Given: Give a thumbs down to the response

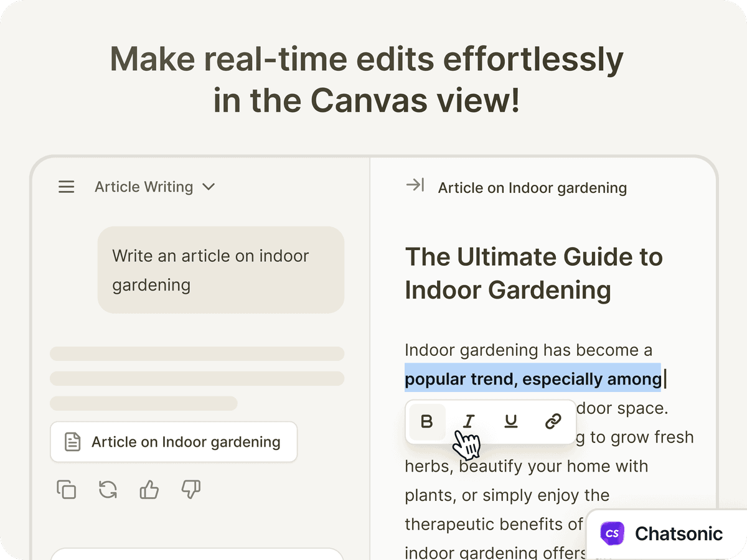Looking at the screenshot, I should (x=191, y=490).
